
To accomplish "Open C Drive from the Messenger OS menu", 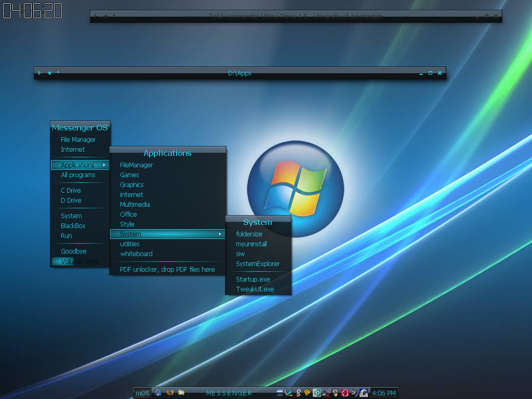I will tap(71, 190).
